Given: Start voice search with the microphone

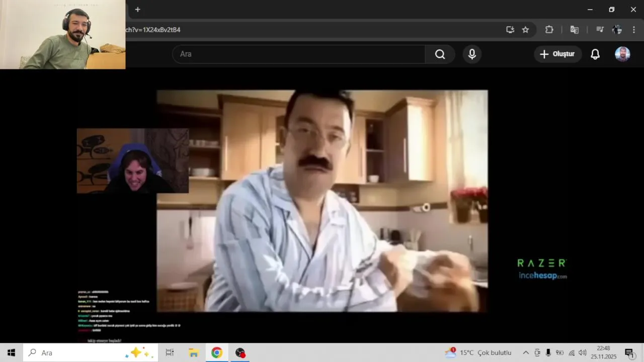Looking at the screenshot, I should pos(472,54).
